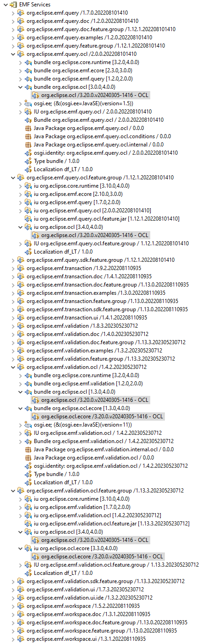Click the Type bundle / 1.0.0 icon under emf.query.ocl
Screen dimensions: 213x644
point(28,161)
